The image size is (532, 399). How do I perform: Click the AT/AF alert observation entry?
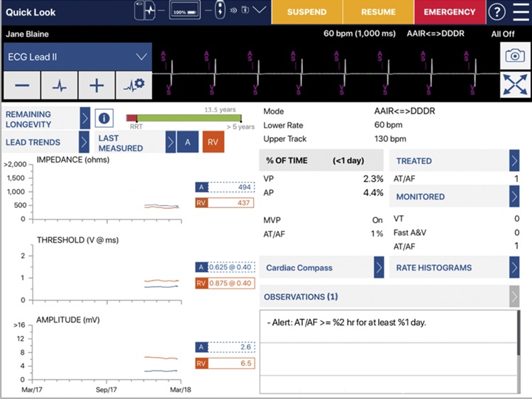(x=346, y=322)
